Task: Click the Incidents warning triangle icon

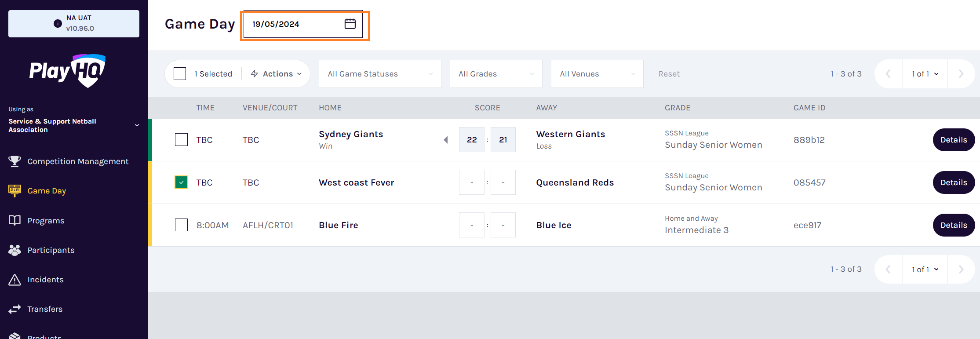Action: pyautogui.click(x=15, y=280)
